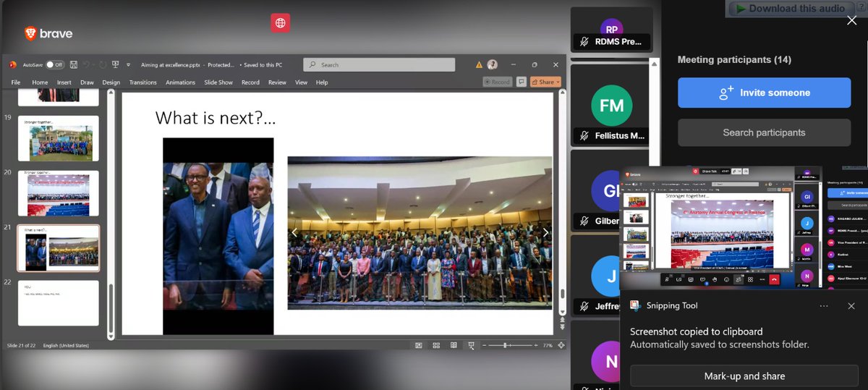Click 'English (United States)' in status bar

click(67, 345)
